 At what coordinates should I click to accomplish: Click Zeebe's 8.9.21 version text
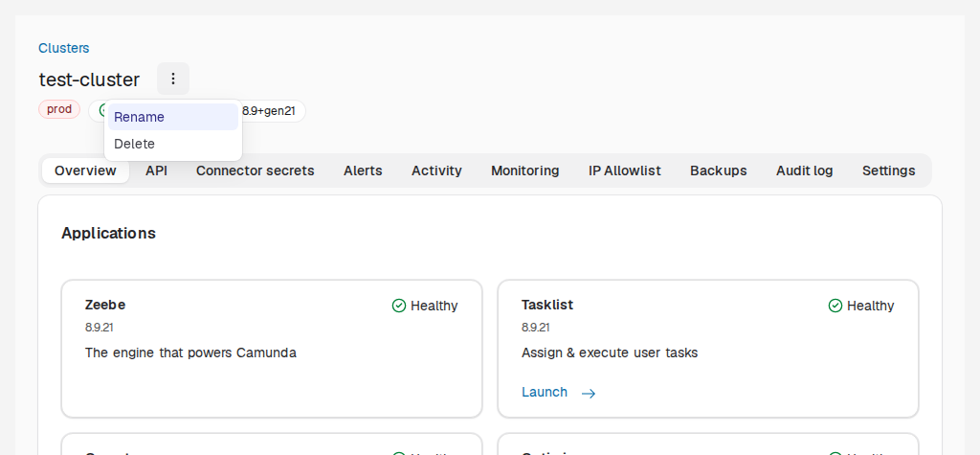(x=99, y=328)
